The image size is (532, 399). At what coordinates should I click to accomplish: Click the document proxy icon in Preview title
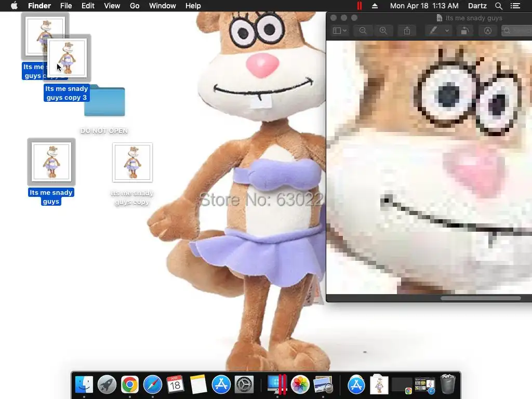click(440, 18)
